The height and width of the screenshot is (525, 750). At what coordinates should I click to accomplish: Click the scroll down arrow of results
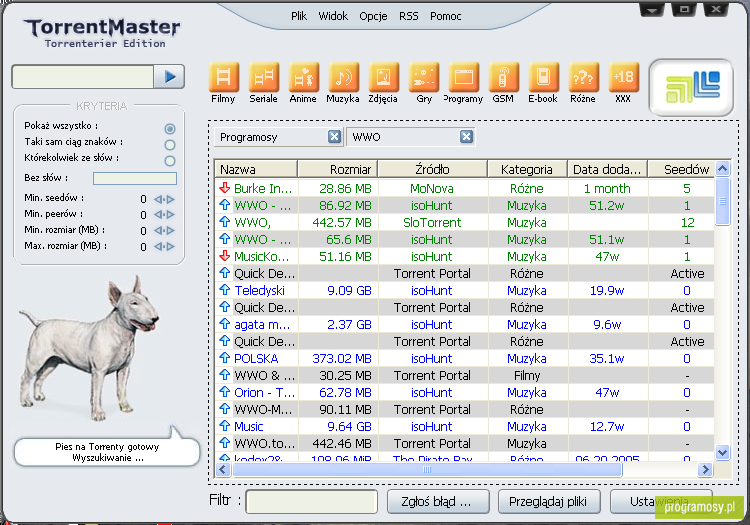722,452
